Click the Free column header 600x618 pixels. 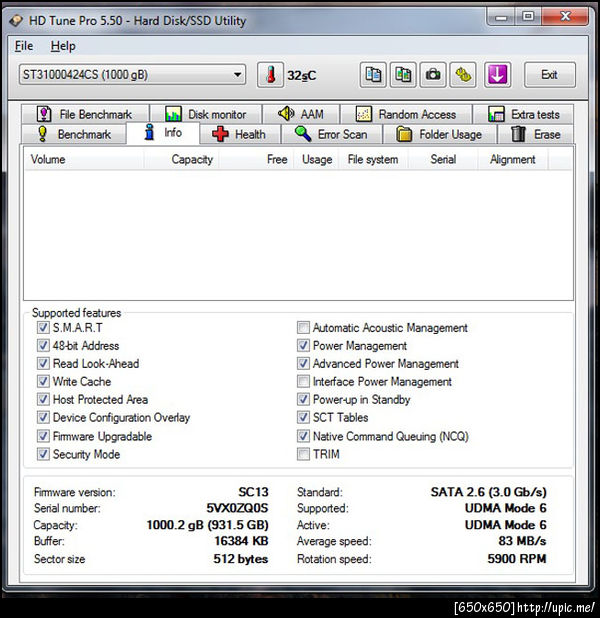coord(256,160)
